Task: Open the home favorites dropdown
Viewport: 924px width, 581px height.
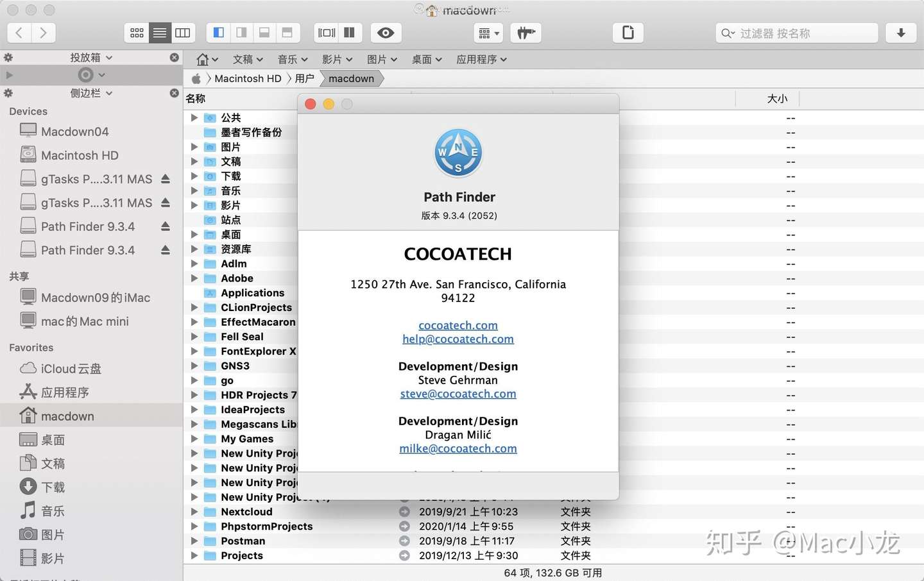Action: (x=207, y=60)
